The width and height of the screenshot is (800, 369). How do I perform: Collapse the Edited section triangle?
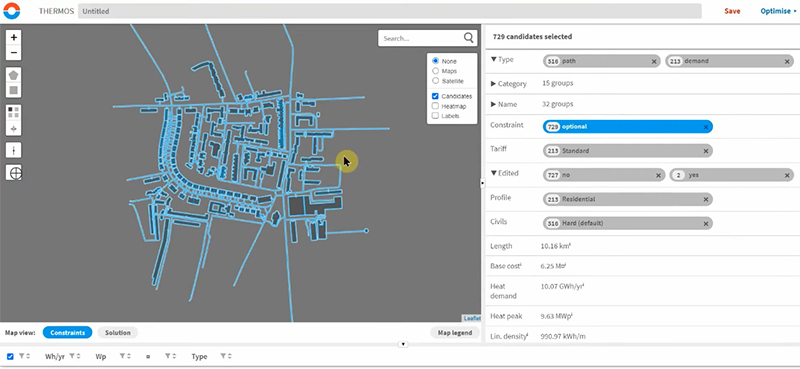[x=493, y=174]
